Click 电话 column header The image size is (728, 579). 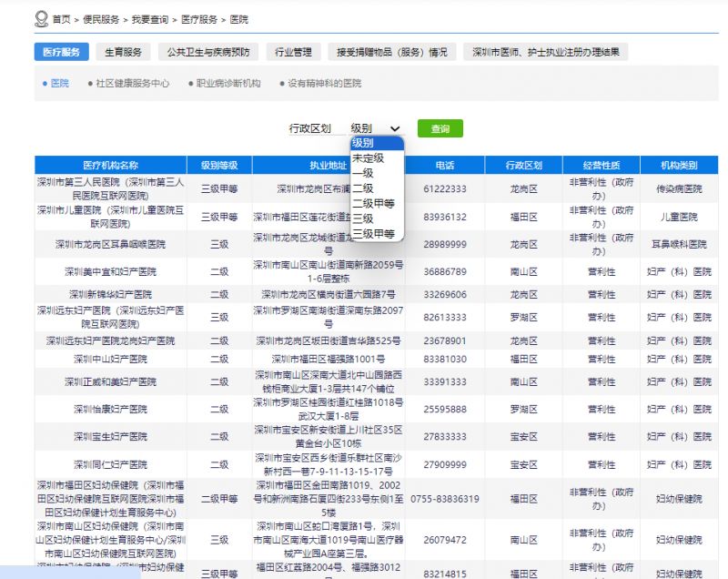445,166
